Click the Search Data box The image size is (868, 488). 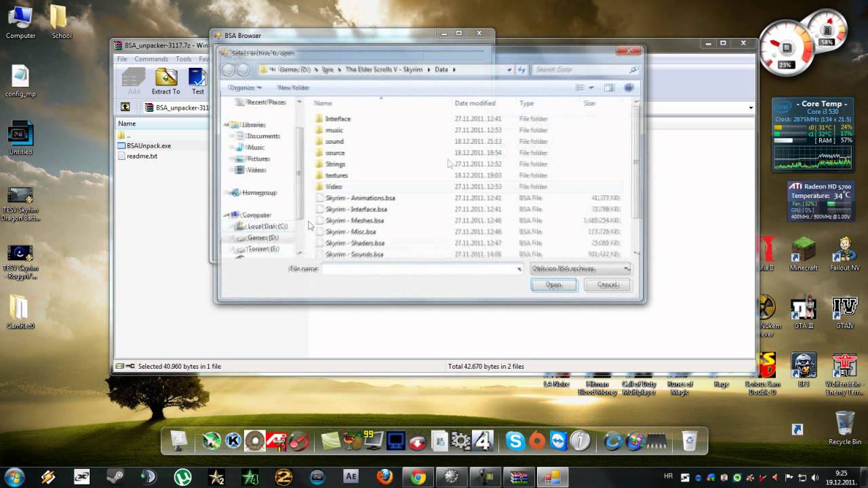tap(586, 70)
